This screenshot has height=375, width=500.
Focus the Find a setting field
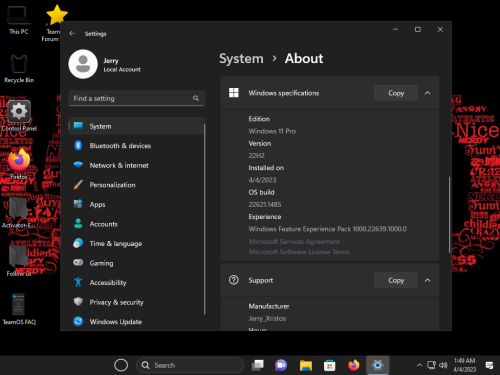point(136,98)
